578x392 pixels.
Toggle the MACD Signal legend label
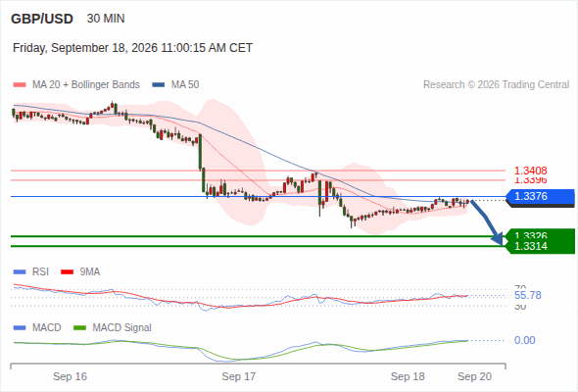pos(122,327)
